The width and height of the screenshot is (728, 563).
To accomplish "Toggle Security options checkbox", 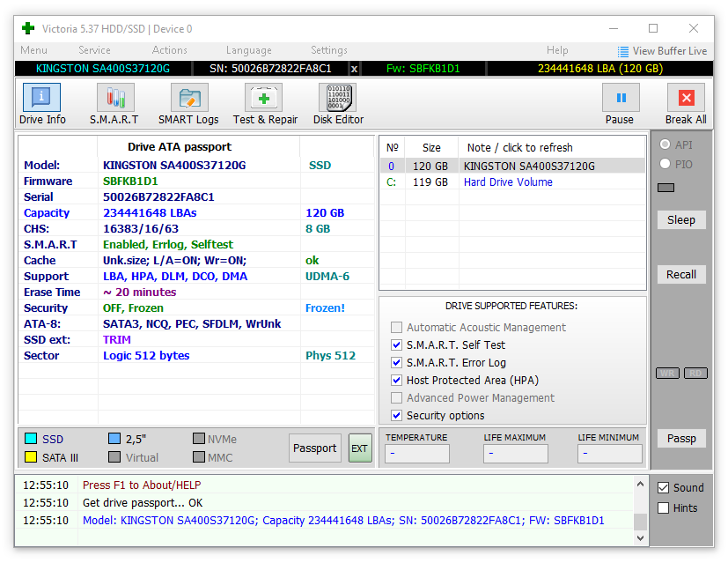I will [x=396, y=416].
